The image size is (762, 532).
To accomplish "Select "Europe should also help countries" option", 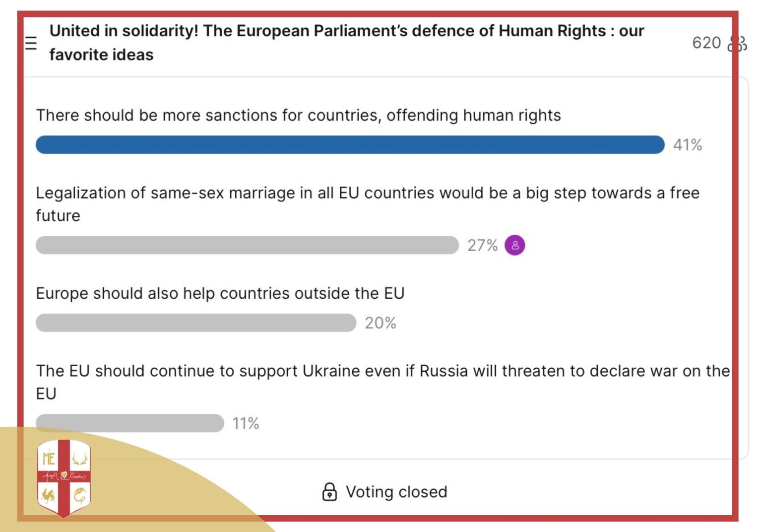I will click(x=220, y=293).
